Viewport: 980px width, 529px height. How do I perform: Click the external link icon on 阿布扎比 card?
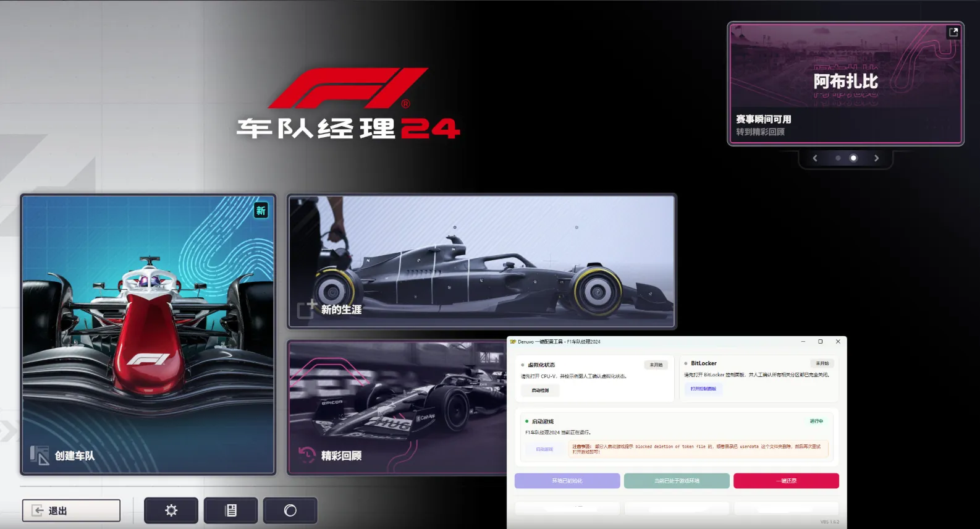(953, 32)
